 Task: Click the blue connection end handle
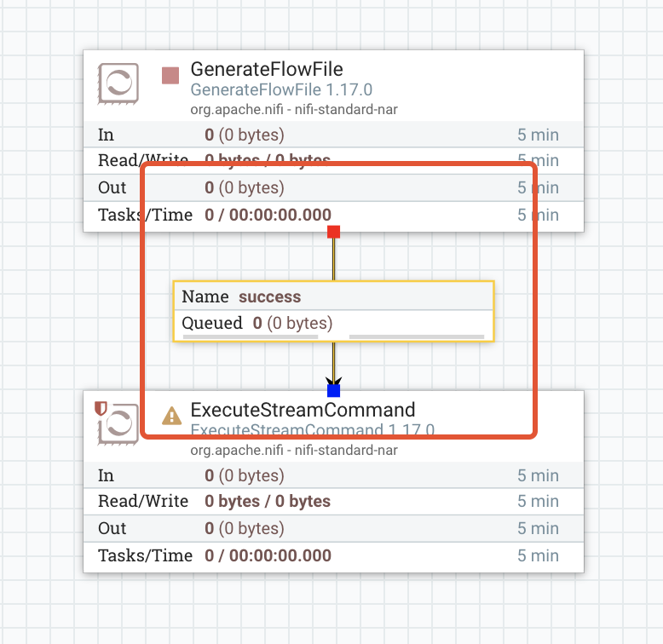pyautogui.click(x=333, y=390)
